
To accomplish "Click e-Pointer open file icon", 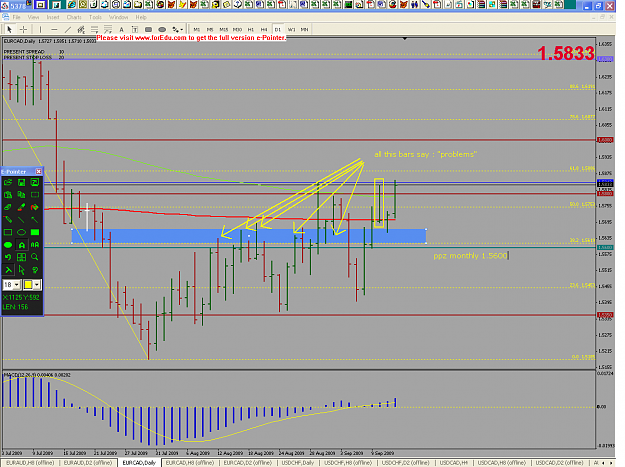I will click(x=8, y=182).
